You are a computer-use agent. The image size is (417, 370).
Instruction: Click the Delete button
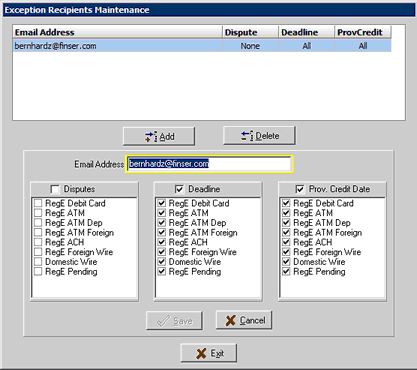point(259,136)
